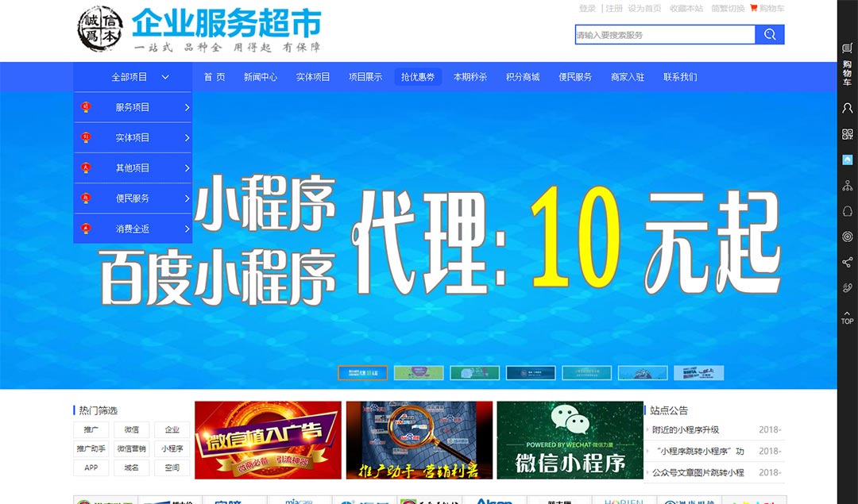The image size is (858, 504).
Task: Expand the 便民服务 sidebar category
Action: (x=133, y=198)
